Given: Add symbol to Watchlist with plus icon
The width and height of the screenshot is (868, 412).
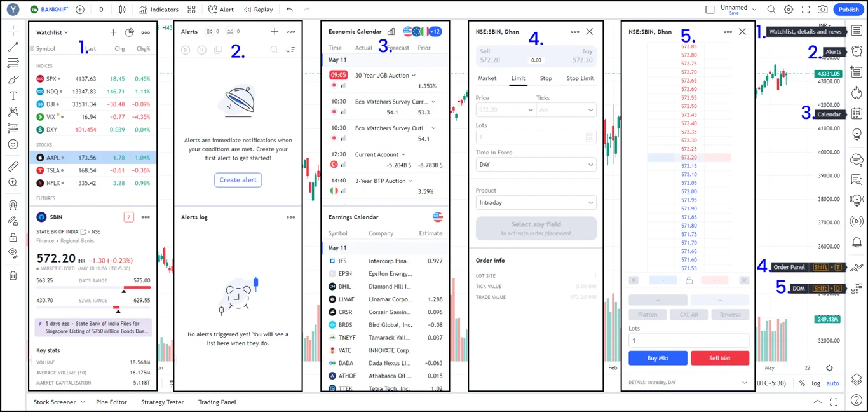Looking at the screenshot, I should point(113,32).
